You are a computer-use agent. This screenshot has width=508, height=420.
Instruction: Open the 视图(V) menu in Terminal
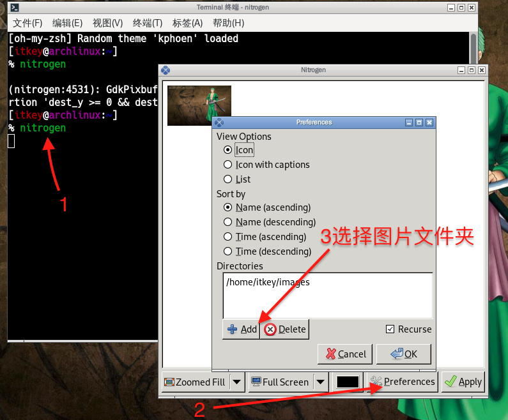107,23
